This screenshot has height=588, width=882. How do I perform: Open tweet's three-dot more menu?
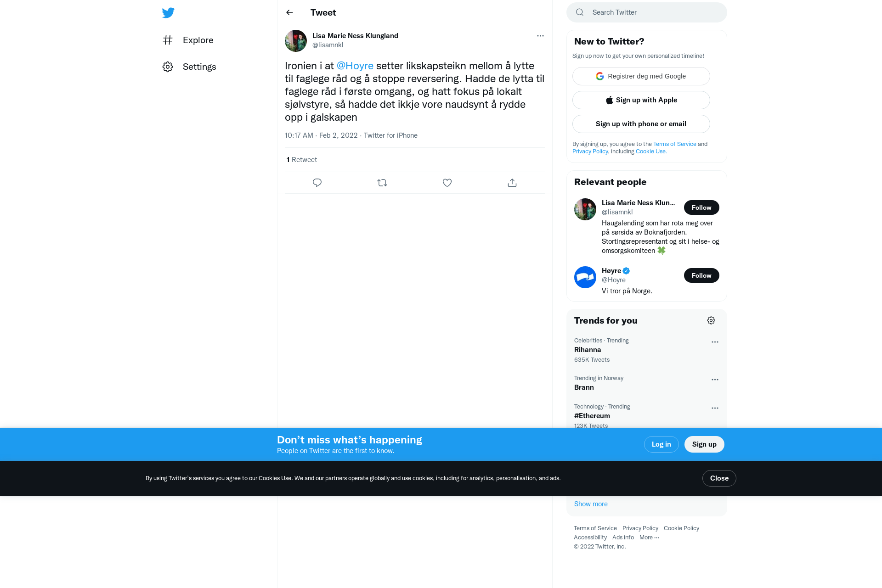click(x=540, y=36)
